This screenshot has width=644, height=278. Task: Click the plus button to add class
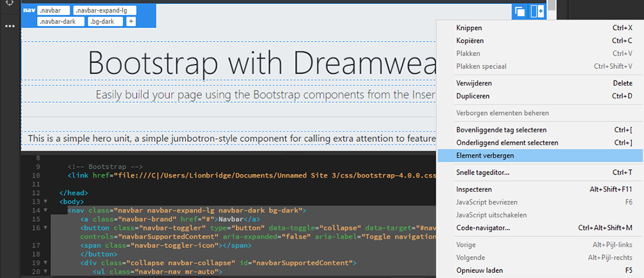pyautogui.click(x=131, y=21)
